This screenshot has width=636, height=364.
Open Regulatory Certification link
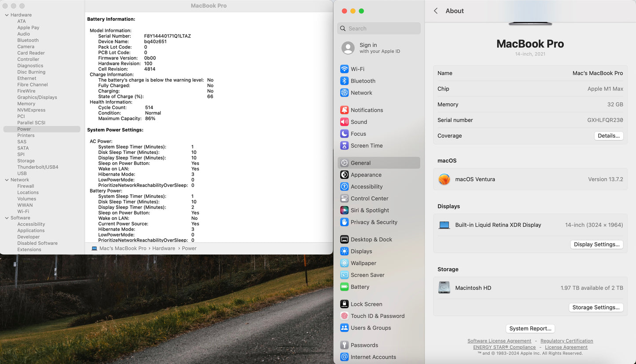click(566, 341)
